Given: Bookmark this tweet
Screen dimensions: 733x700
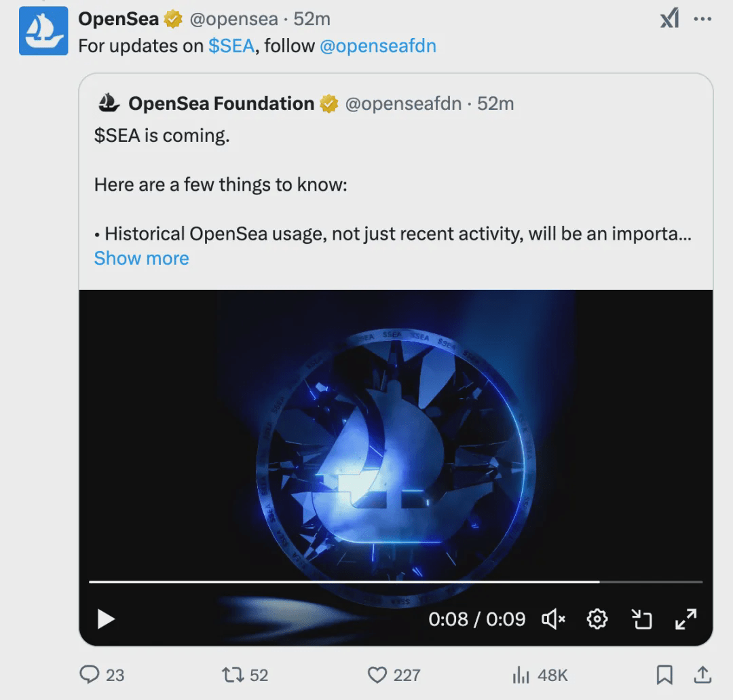Looking at the screenshot, I should click(x=664, y=674).
